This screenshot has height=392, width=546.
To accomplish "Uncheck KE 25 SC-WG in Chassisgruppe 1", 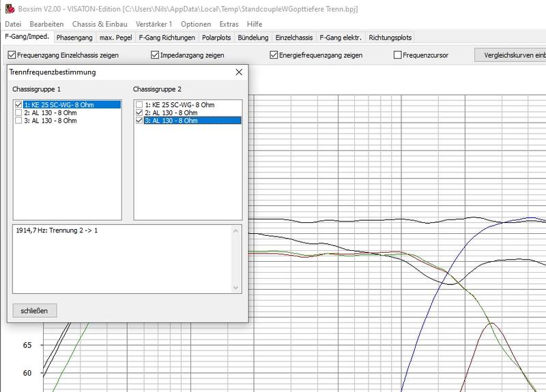I will click(x=18, y=104).
